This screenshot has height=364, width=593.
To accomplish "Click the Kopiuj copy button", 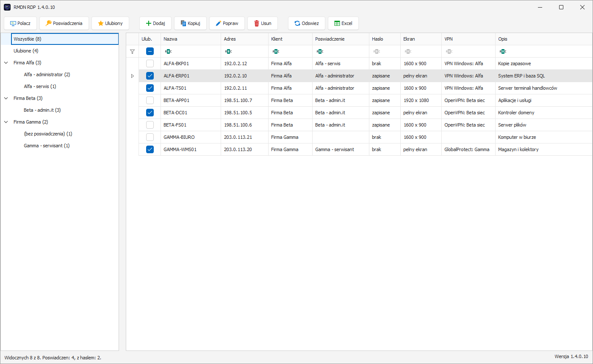I will coord(190,23).
